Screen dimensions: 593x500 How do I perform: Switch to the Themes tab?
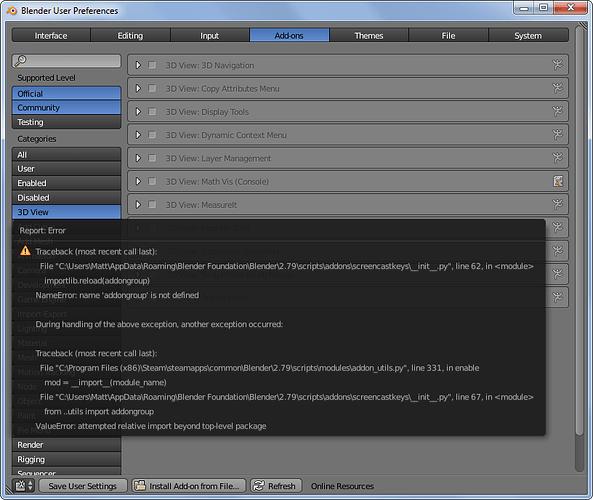click(x=369, y=35)
